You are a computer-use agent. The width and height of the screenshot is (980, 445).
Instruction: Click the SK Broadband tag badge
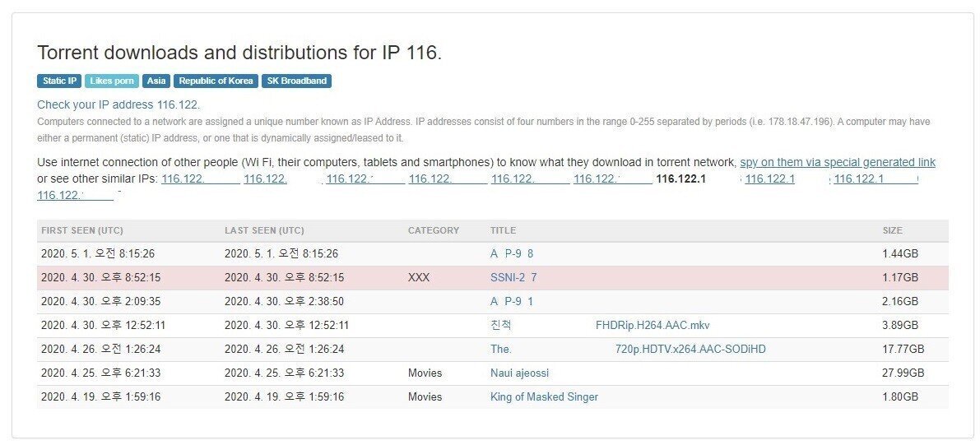pos(296,81)
